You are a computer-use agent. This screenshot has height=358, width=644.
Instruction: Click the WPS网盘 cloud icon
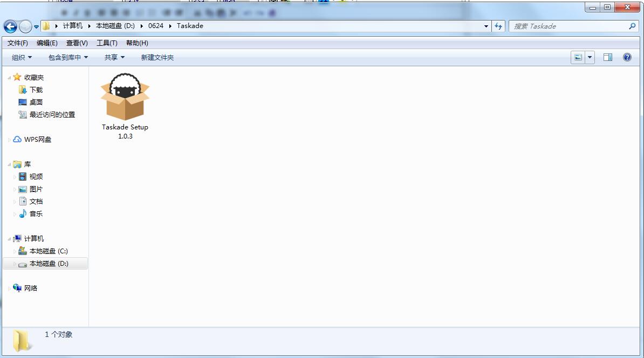pyautogui.click(x=17, y=139)
